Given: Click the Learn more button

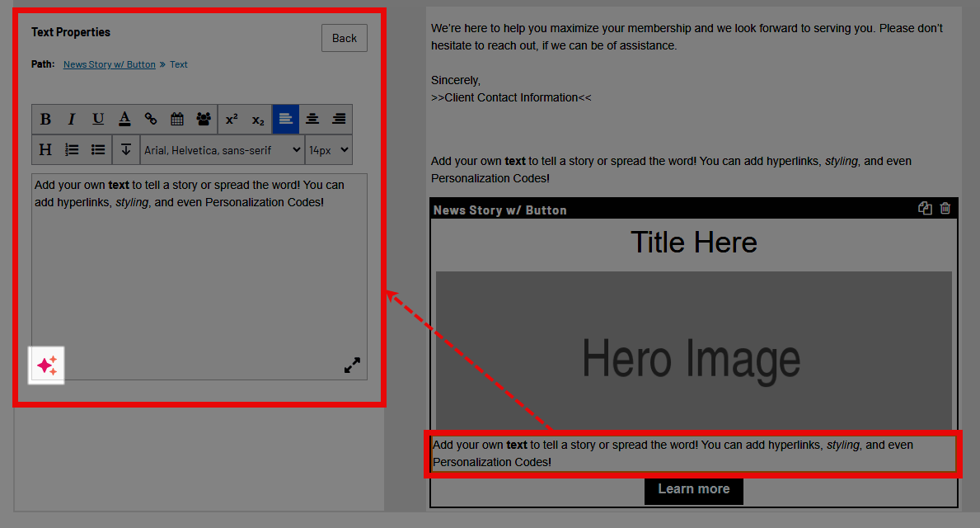Looking at the screenshot, I should point(693,489).
